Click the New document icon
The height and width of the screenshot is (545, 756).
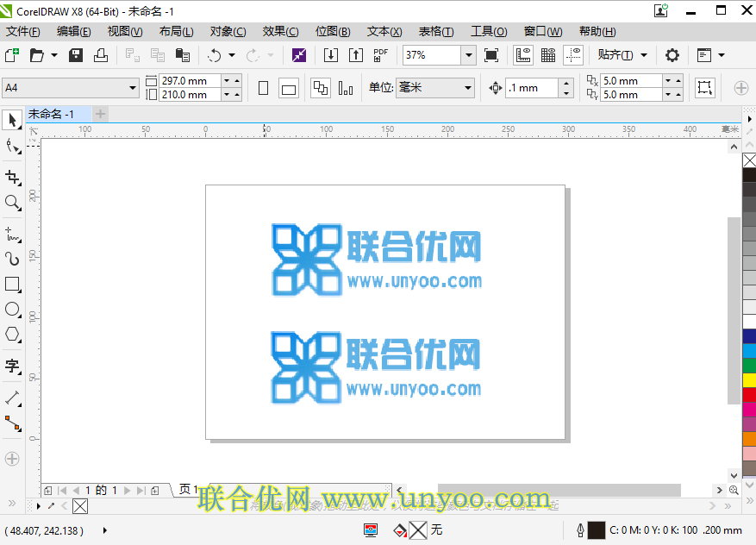[12, 55]
